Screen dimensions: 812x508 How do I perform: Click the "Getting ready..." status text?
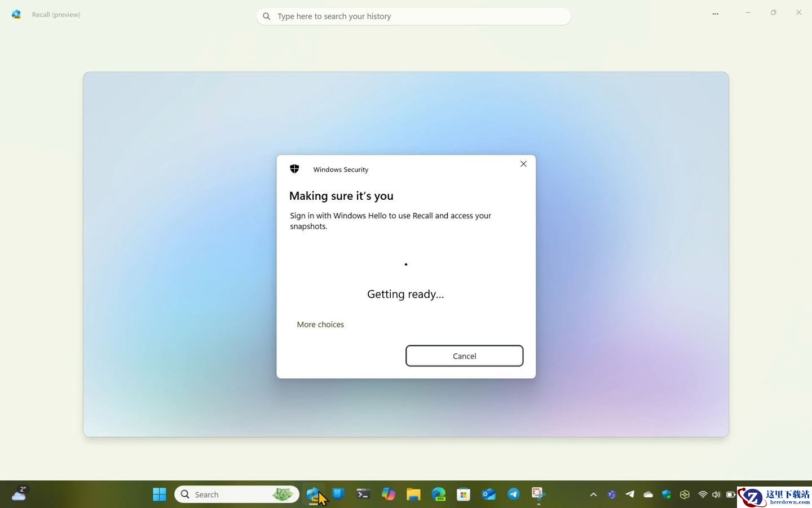coord(405,294)
